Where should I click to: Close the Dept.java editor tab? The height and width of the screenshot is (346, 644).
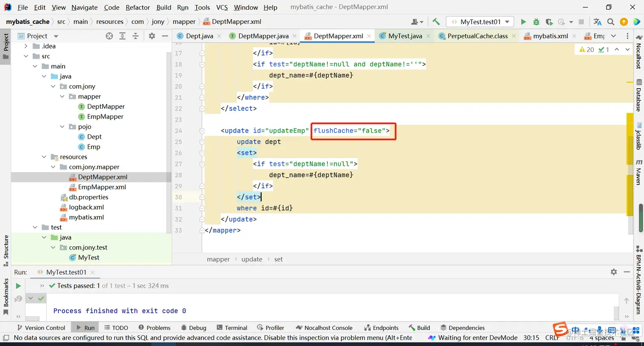219,36
